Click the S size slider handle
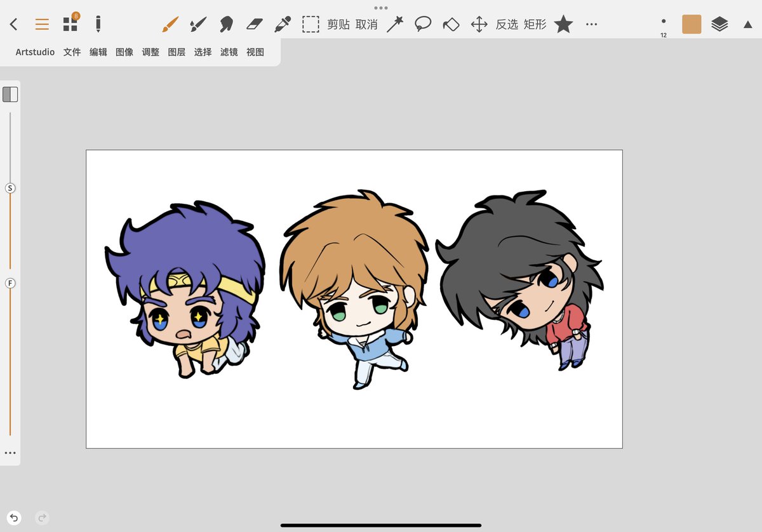762x532 pixels. [x=10, y=189]
